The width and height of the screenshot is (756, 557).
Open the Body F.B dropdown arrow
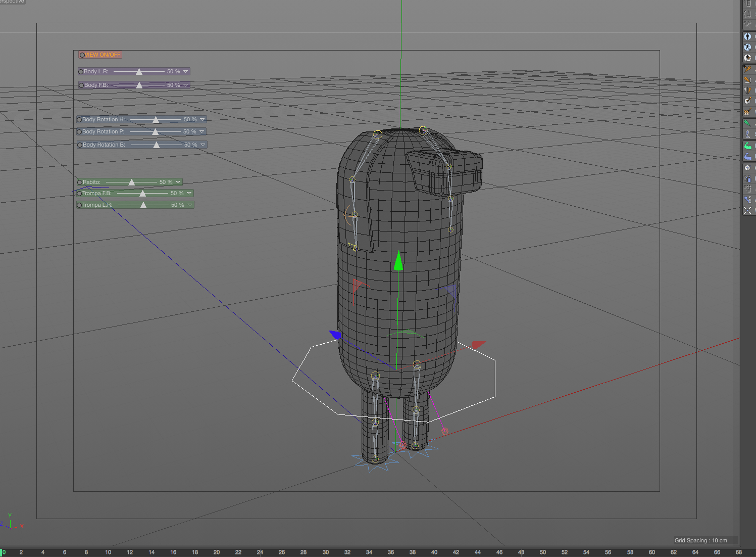(x=186, y=85)
